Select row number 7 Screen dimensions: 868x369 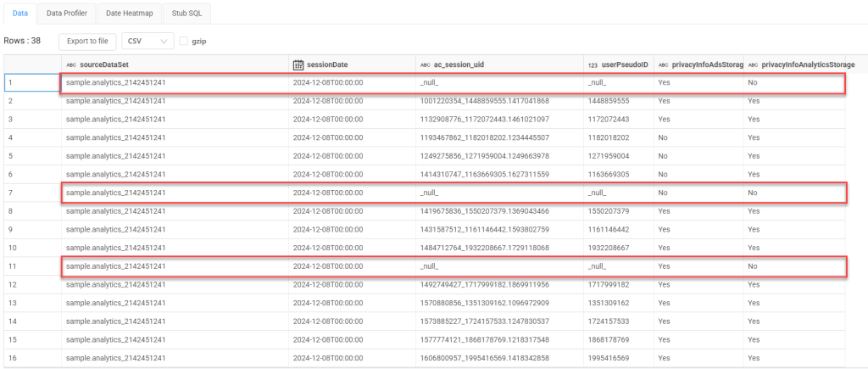pos(33,193)
